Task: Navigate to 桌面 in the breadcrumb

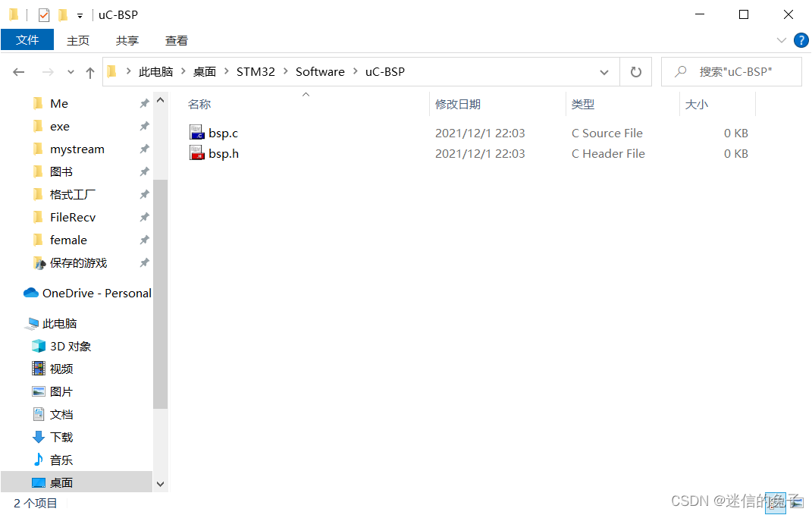Action: [205, 71]
